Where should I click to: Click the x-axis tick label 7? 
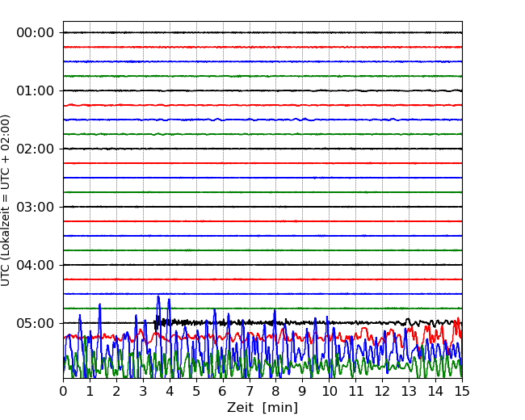250,391
